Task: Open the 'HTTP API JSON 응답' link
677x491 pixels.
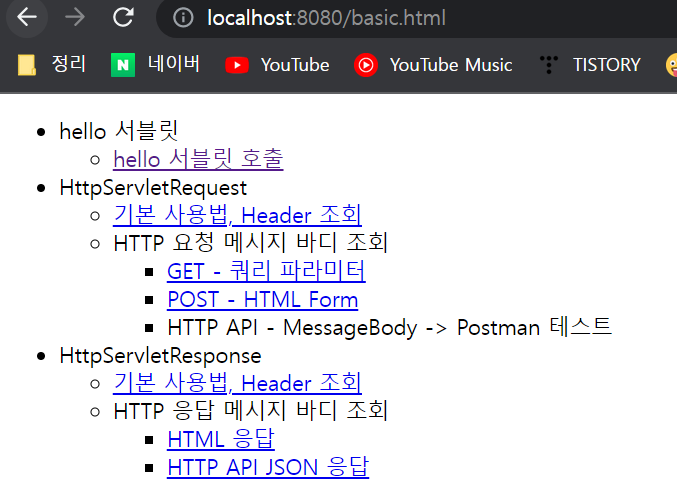Action: tap(268, 467)
